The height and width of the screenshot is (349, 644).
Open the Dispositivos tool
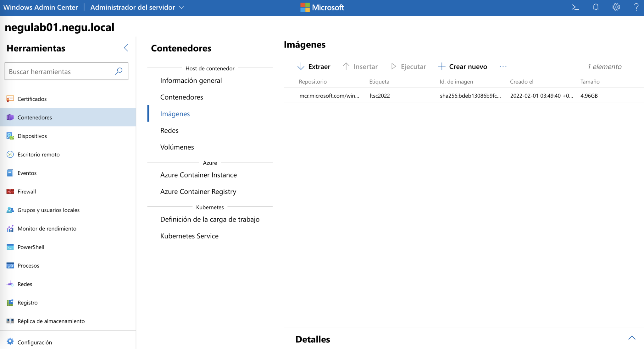click(x=32, y=136)
